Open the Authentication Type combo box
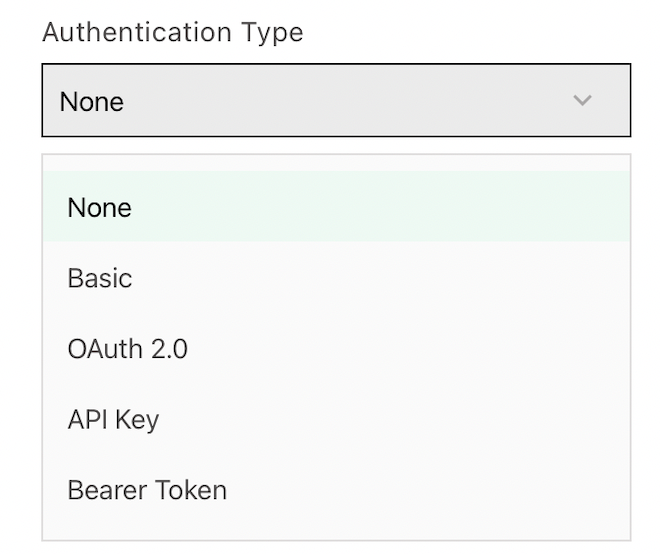 336,100
